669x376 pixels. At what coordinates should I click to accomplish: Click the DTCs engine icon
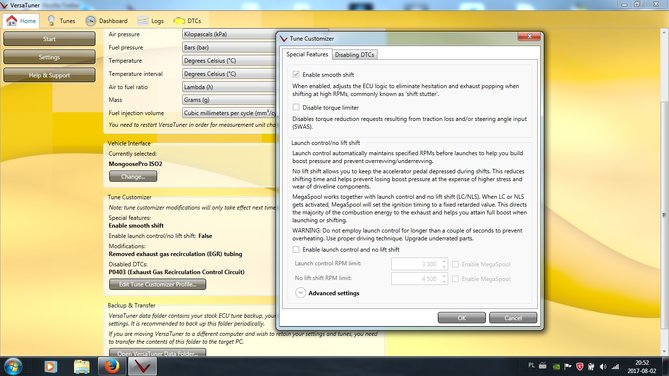point(179,20)
